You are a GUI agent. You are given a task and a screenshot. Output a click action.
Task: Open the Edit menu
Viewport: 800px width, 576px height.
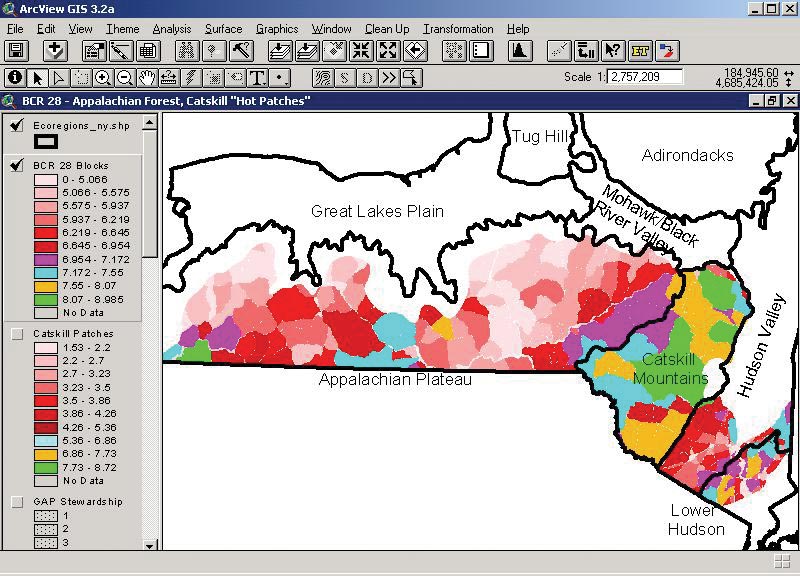coord(46,29)
